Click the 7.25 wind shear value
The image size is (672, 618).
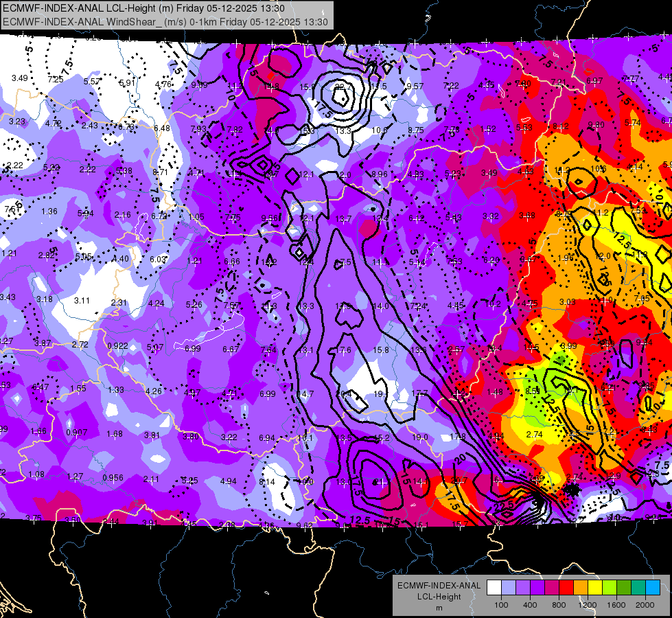56,80
